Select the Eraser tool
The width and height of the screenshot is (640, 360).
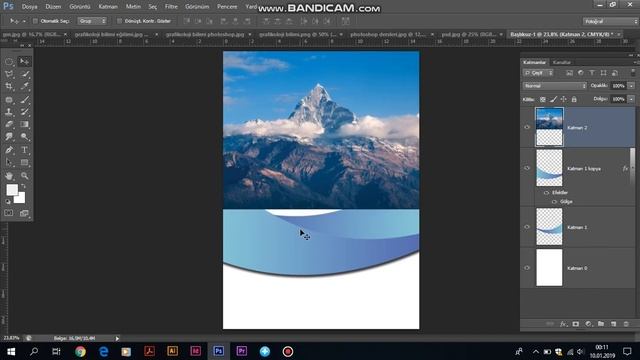click(9, 124)
